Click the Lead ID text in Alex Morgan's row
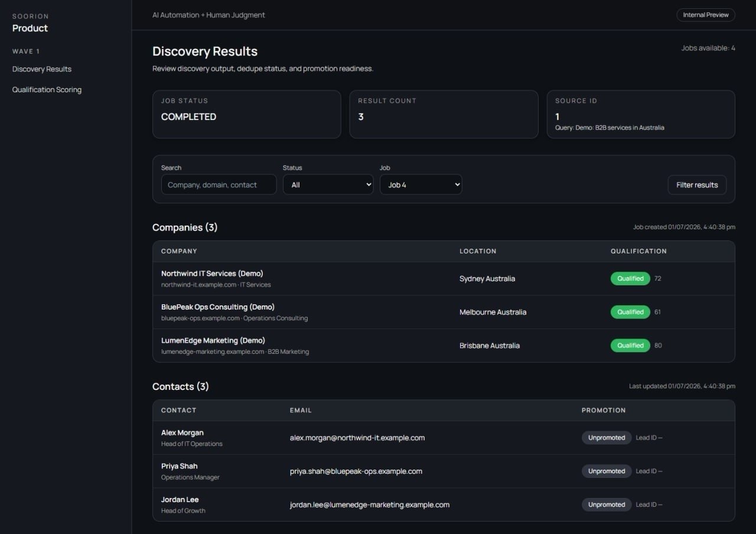Screen dimensions: 756x534 (x=649, y=438)
